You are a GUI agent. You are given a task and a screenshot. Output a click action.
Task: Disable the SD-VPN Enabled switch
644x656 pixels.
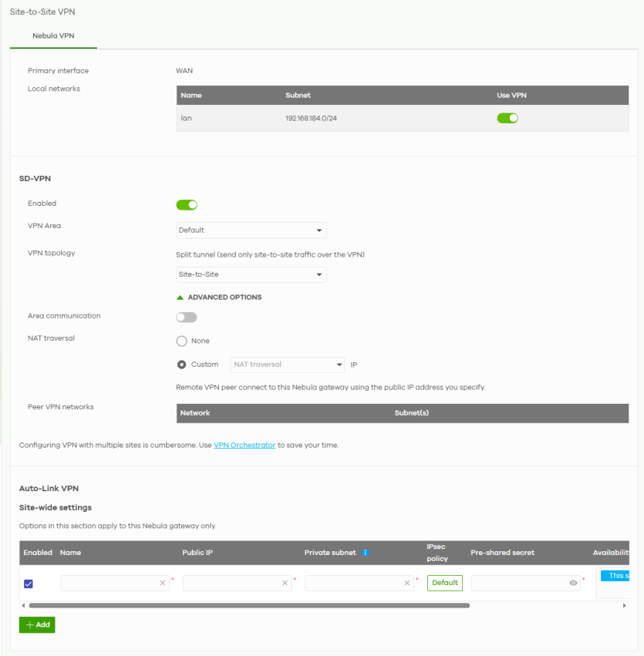[x=187, y=204]
